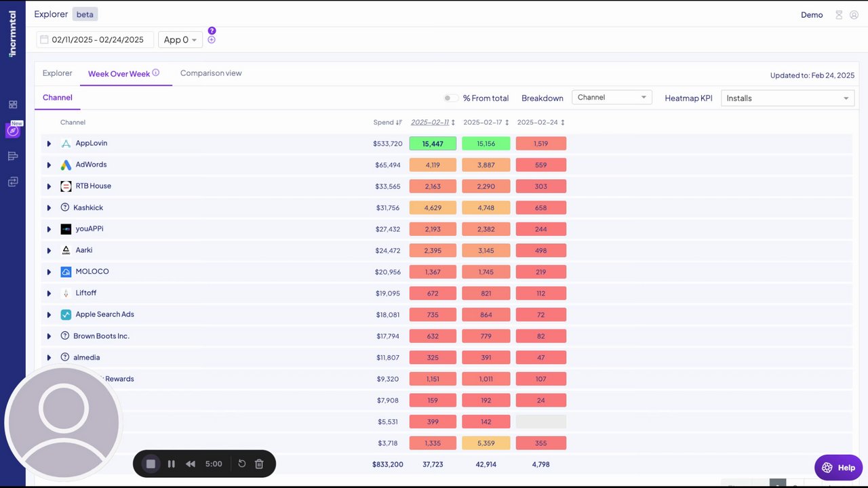Expand the Brown Boots Inc. row
This screenshot has width=868, height=488.
tap(49, 336)
